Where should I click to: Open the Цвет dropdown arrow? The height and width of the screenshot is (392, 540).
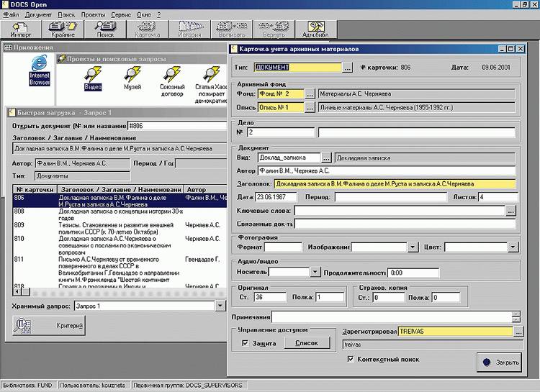[513, 247]
